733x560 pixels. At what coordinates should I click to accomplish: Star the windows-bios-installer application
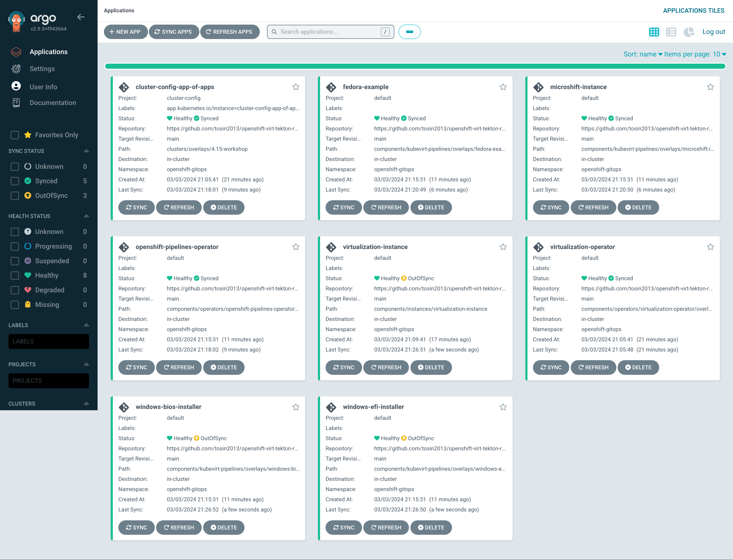coord(296,407)
